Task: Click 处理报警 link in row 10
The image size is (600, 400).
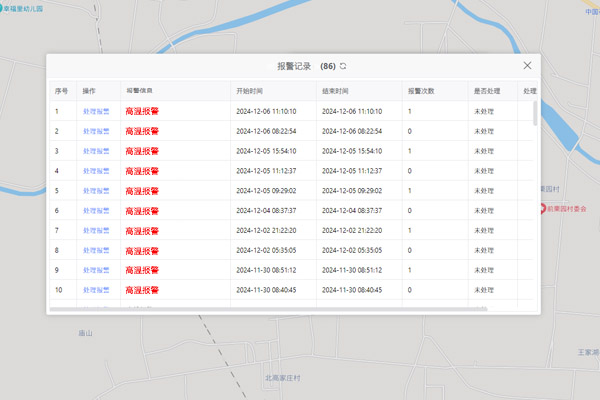Action: tap(96, 290)
